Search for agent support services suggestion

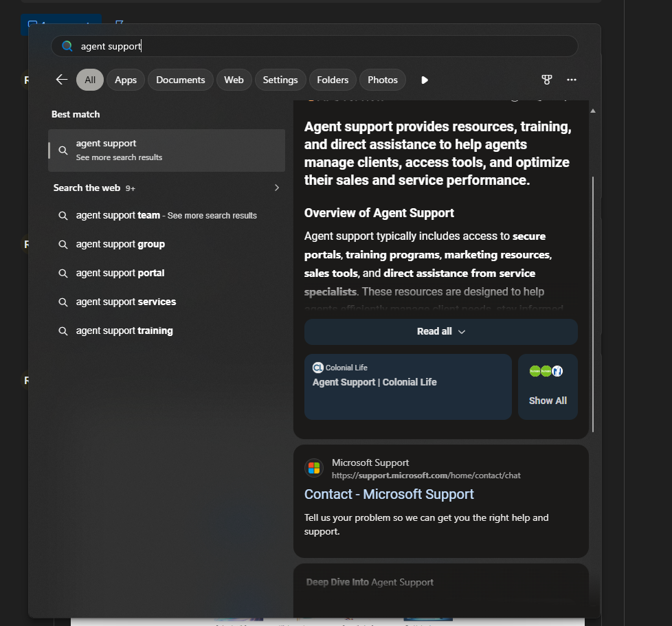tap(167, 302)
